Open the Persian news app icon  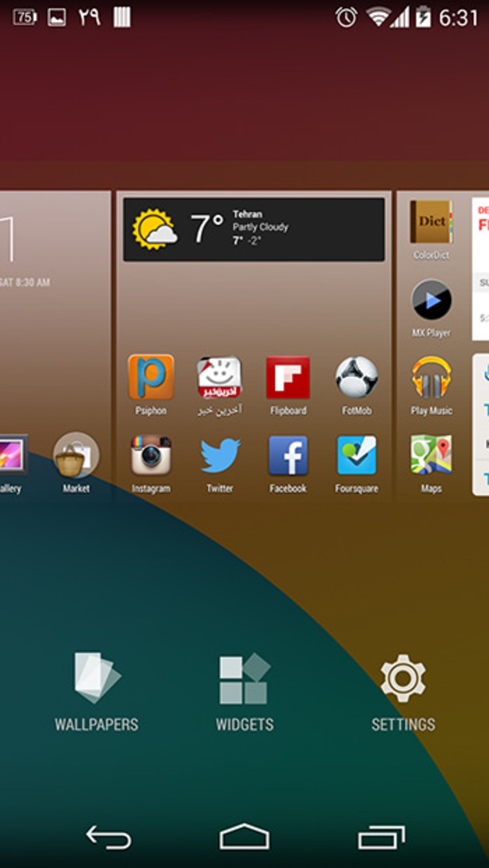coord(220,377)
